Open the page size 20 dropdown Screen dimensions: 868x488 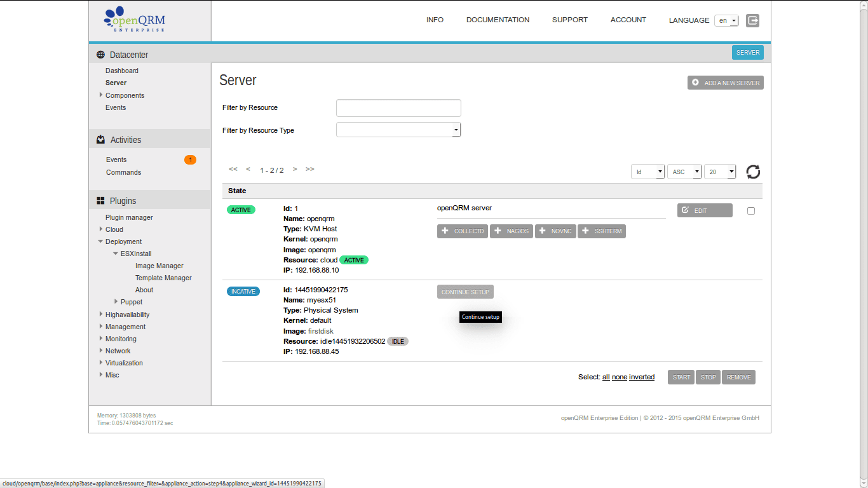720,172
